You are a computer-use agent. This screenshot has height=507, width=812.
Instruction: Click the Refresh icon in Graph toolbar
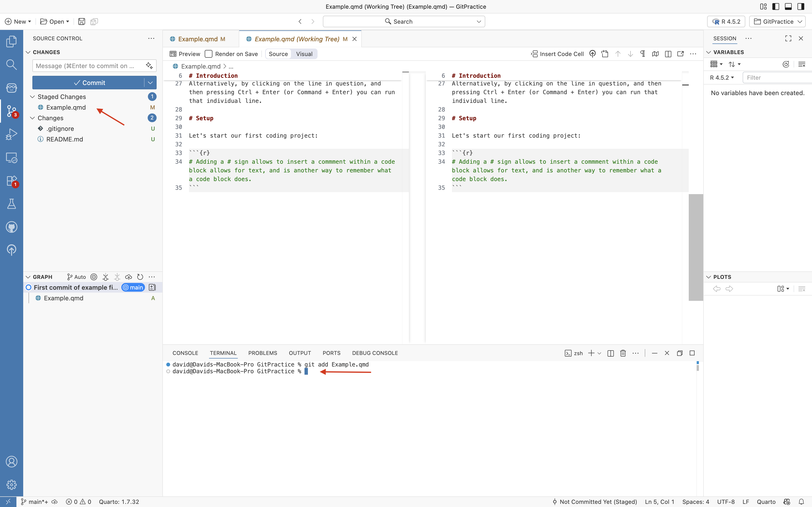140,277
